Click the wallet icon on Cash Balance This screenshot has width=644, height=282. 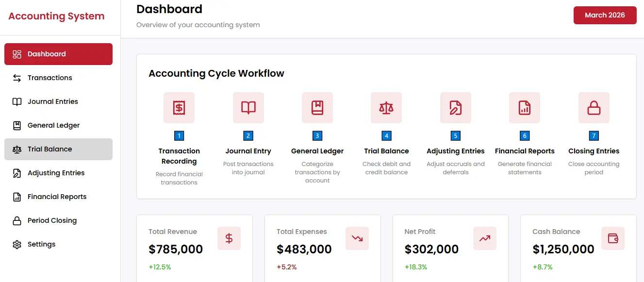point(613,238)
